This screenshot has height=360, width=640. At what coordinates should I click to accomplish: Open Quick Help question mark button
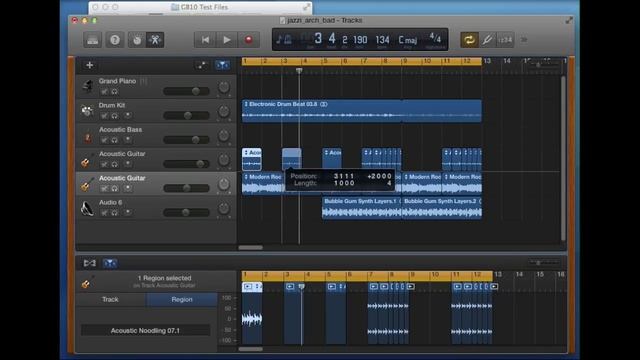click(115, 40)
